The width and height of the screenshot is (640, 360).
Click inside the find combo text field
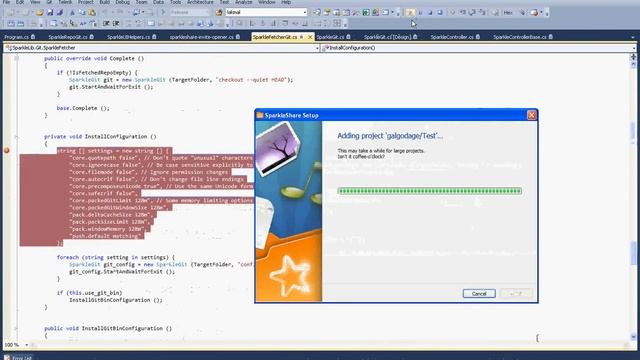[x=264, y=12]
